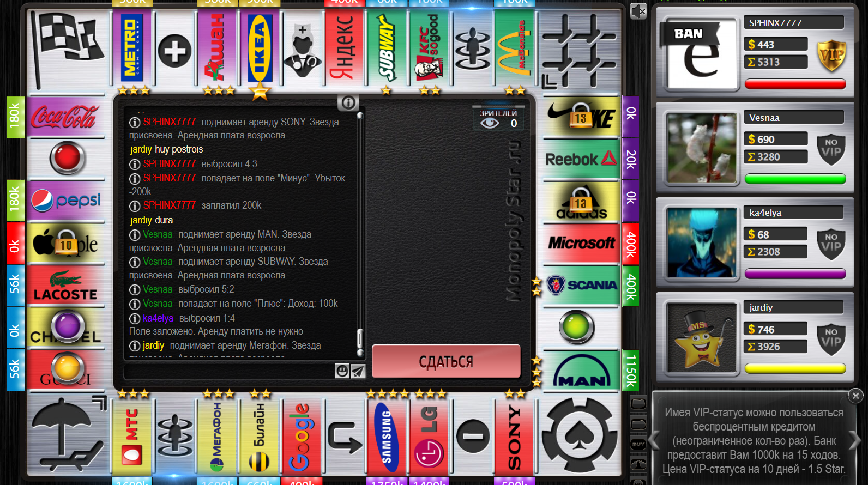The image size is (868, 485).
Task: Click the red ball tile on left
Action: pyautogui.click(x=67, y=158)
